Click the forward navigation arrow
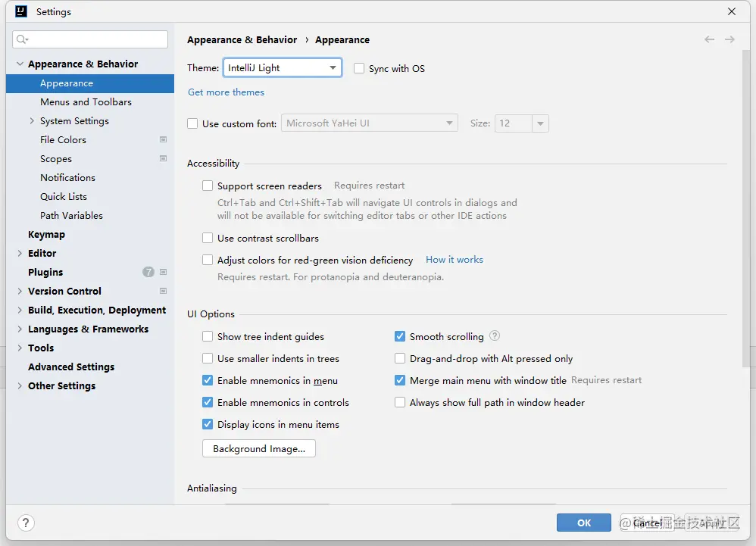The height and width of the screenshot is (546, 756). [x=729, y=39]
